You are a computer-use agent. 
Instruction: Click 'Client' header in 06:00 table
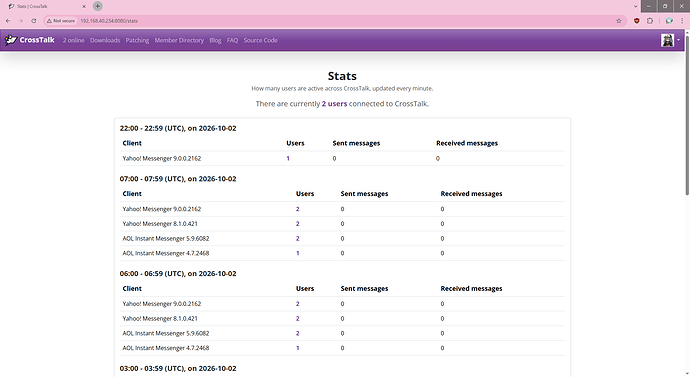coord(132,289)
